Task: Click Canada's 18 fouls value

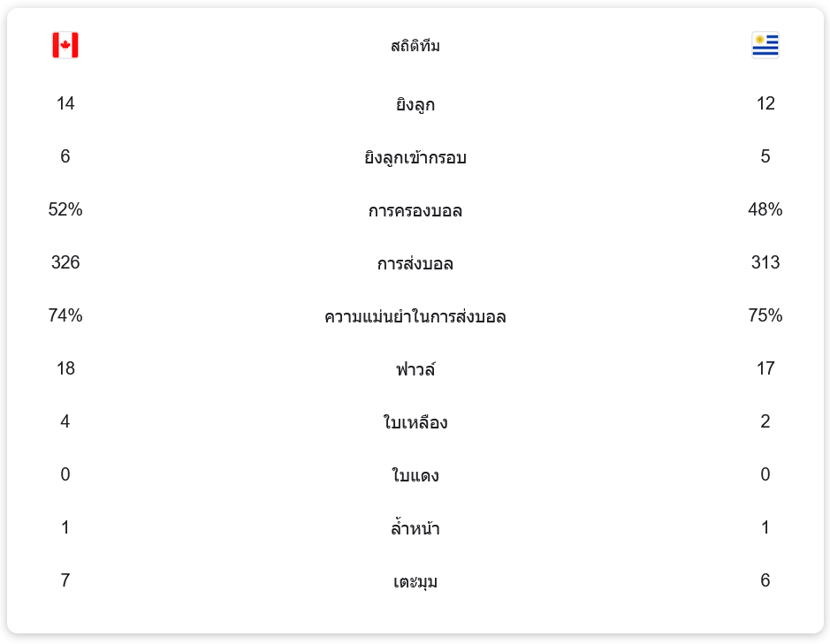Action: click(65, 368)
